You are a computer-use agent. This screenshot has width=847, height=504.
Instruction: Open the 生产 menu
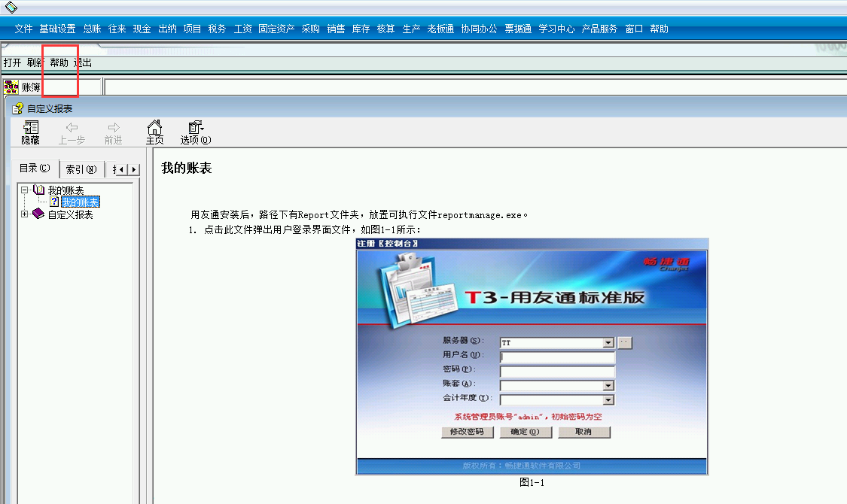pyautogui.click(x=411, y=29)
